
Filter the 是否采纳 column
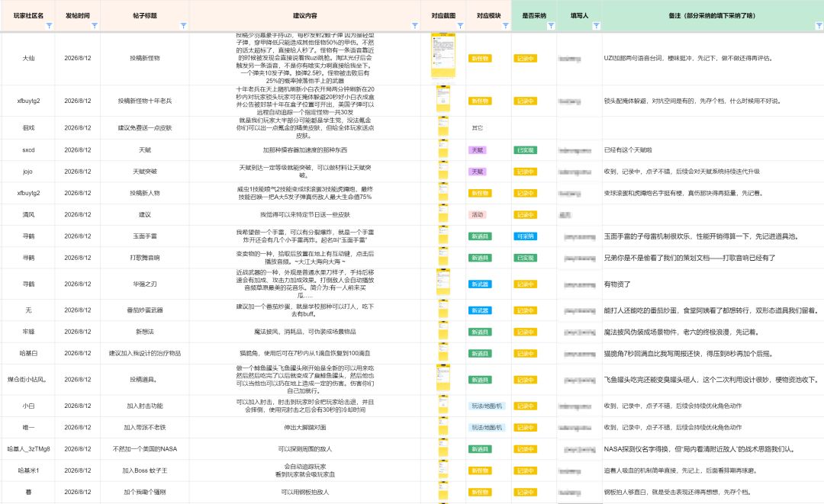tap(551, 26)
